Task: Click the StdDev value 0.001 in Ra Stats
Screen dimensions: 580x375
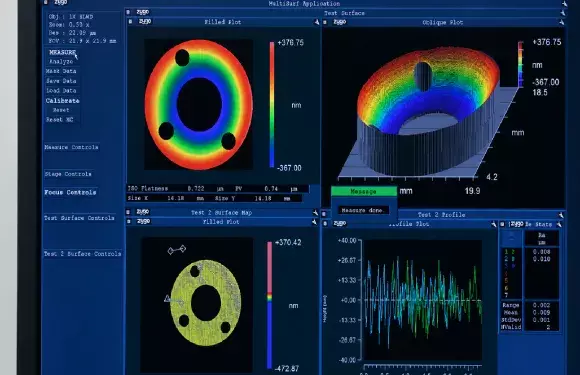Action: tap(541, 320)
